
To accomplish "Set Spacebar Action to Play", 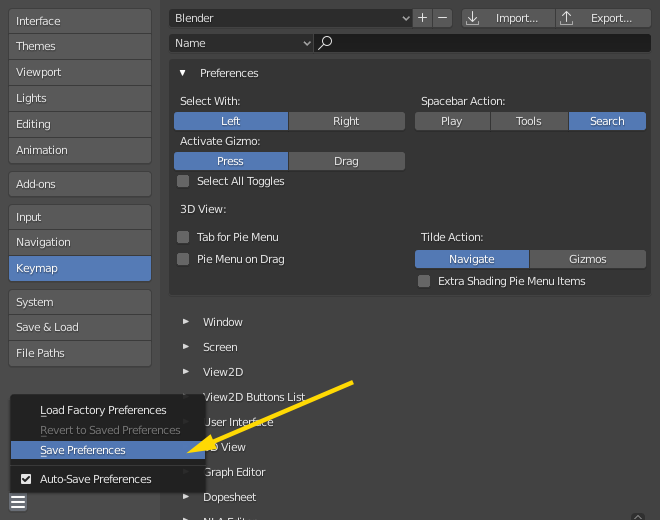I will tap(452, 121).
